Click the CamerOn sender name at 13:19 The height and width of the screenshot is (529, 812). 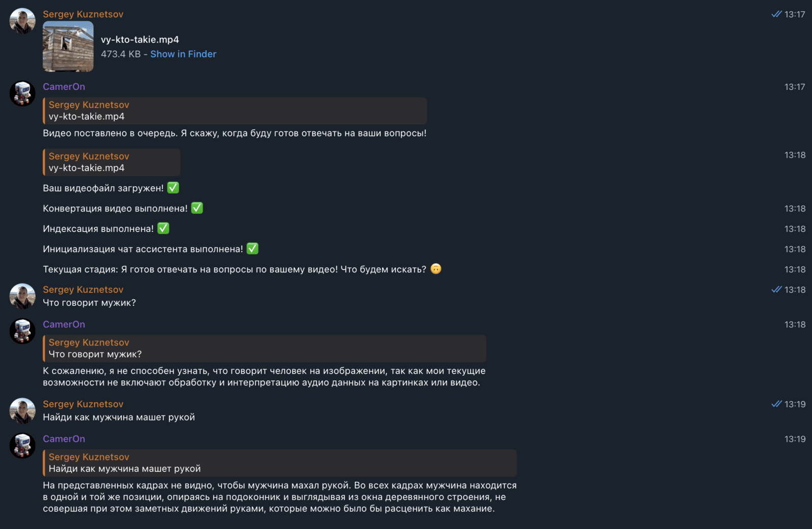[x=64, y=439]
